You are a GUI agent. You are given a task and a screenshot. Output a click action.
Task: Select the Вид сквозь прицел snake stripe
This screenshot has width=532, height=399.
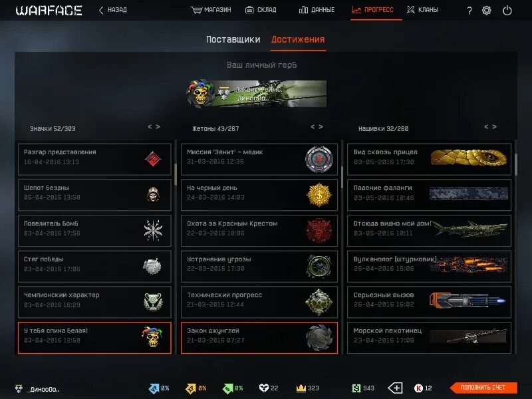click(468, 158)
